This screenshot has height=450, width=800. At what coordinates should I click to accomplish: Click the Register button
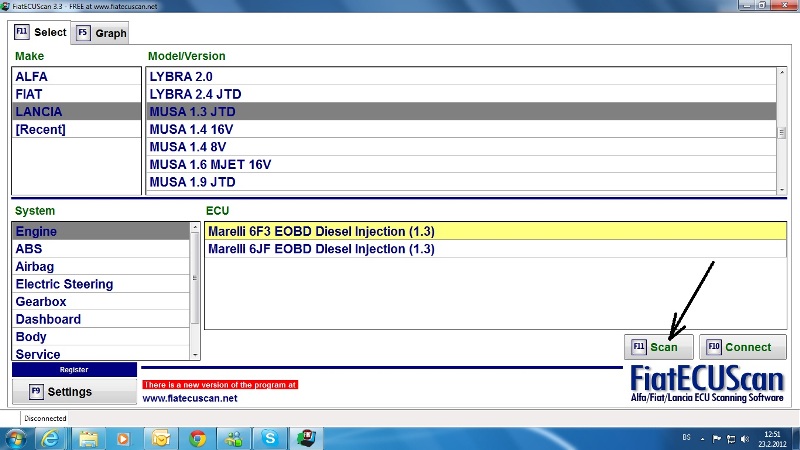click(x=74, y=369)
